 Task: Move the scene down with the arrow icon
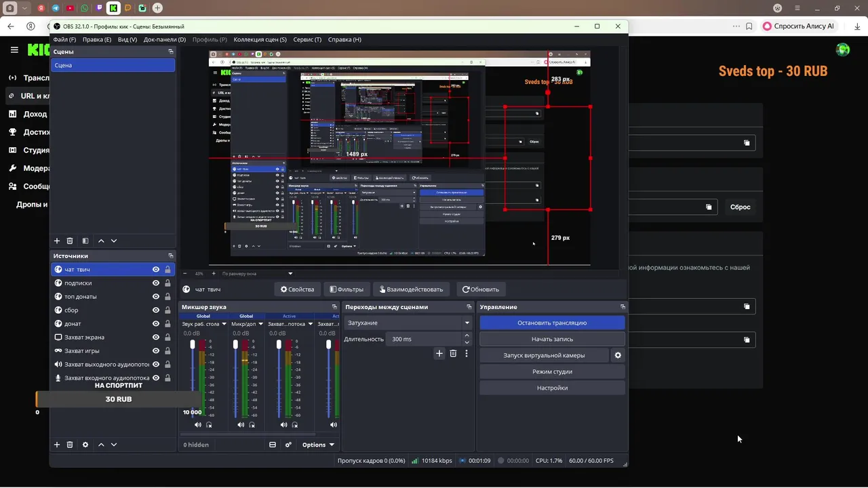pyautogui.click(x=114, y=241)
